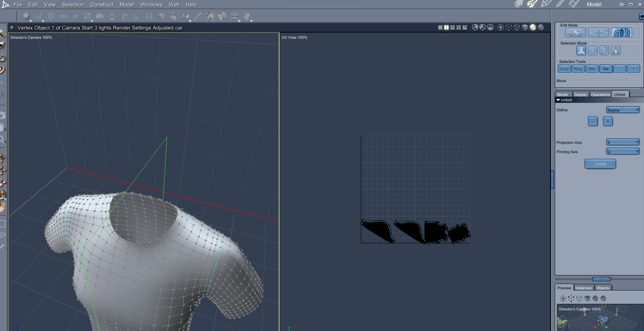Select the scissors cut tool in toolbar
Screen dimensions: 644x331
click(63, 17)
